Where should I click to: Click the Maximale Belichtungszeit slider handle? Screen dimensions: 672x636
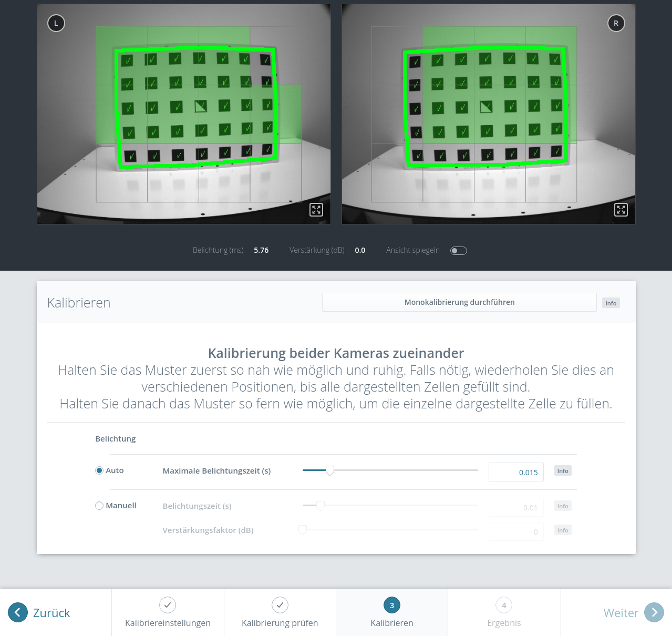click(330, 470)
